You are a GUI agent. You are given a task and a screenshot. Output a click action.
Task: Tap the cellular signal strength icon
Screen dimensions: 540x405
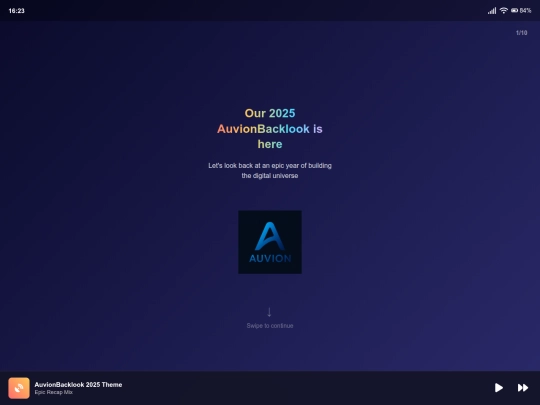492,11
